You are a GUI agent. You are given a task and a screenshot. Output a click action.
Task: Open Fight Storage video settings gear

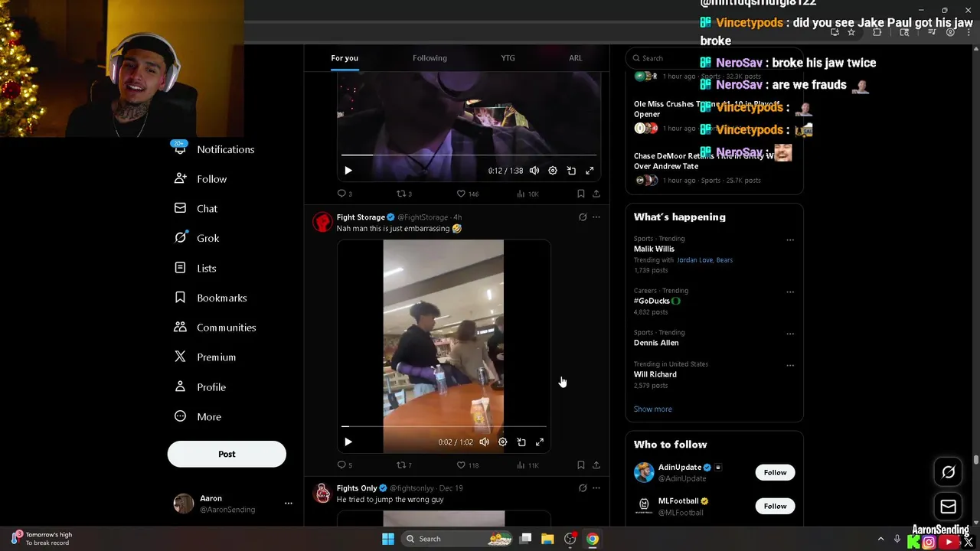click(x=503, y=442)
